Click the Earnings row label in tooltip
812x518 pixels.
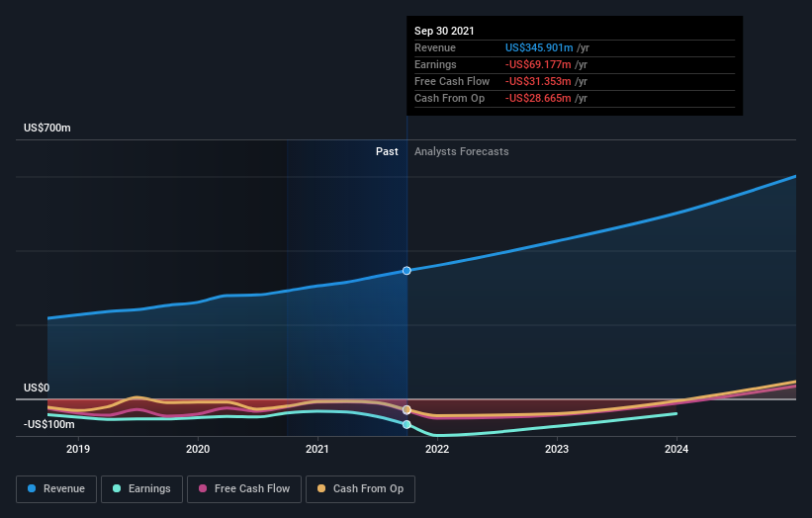pyautogui.click(x=435, y=64)
